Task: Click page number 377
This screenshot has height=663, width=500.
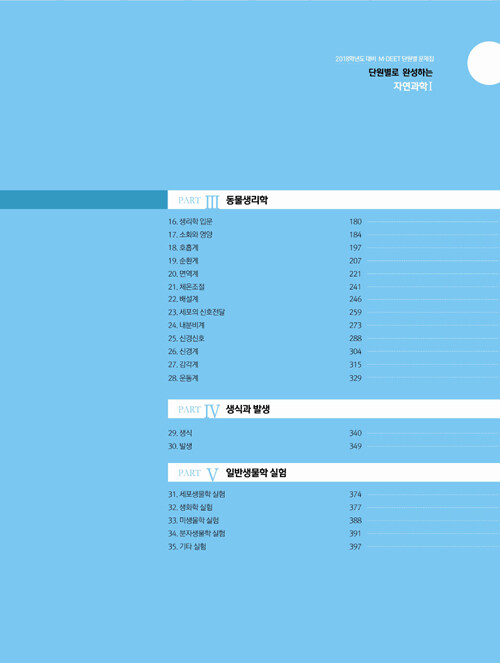Action: (355, 507)
